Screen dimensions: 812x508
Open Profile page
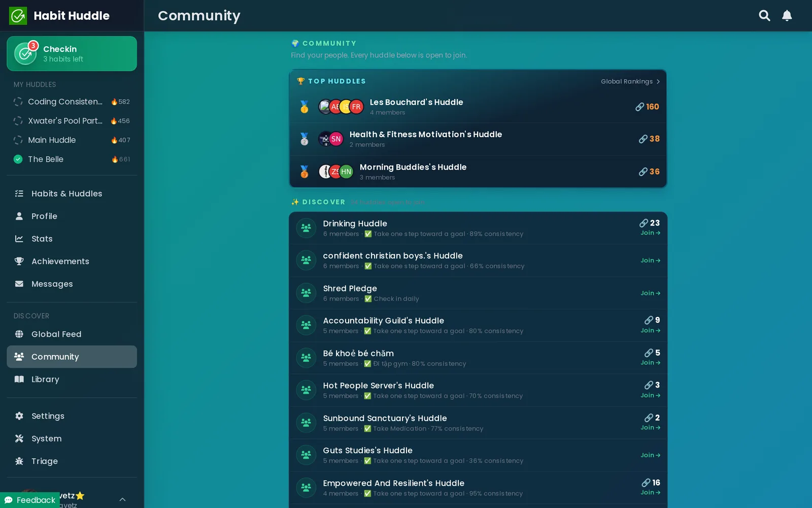[x=72, y=216]
